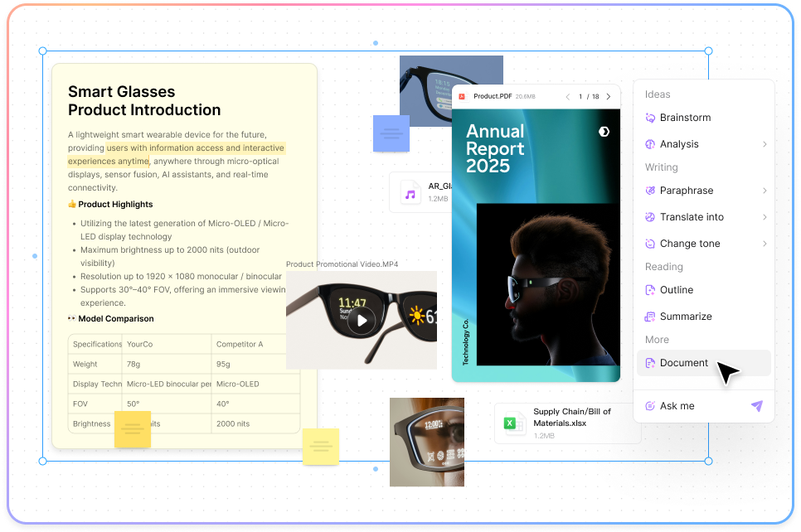Click the Outline icon under Reading
Screen dimensions: 801x532
pos(651,290)
